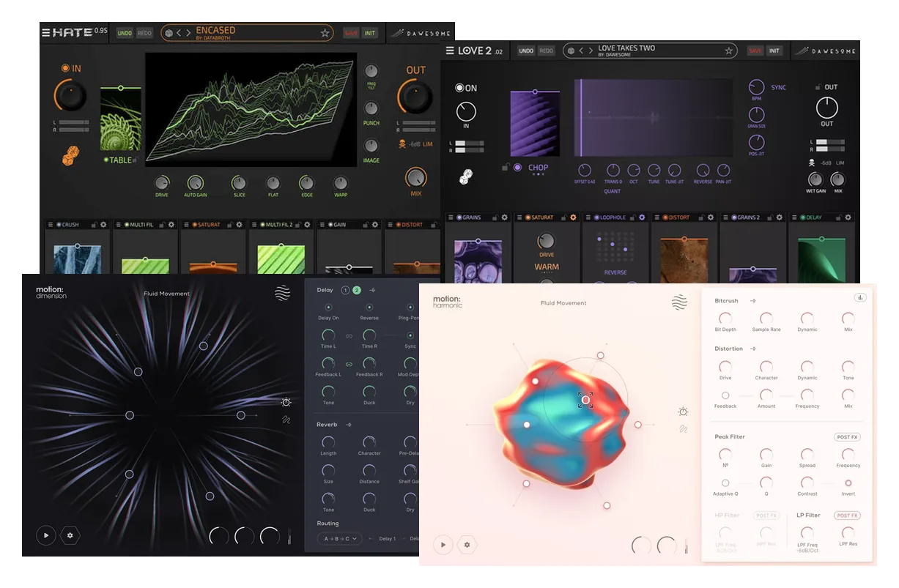Screen dimensions: 899x588
Task: Click the lock icon beside OUT in LOVE 2
Action: click(818, 87)
